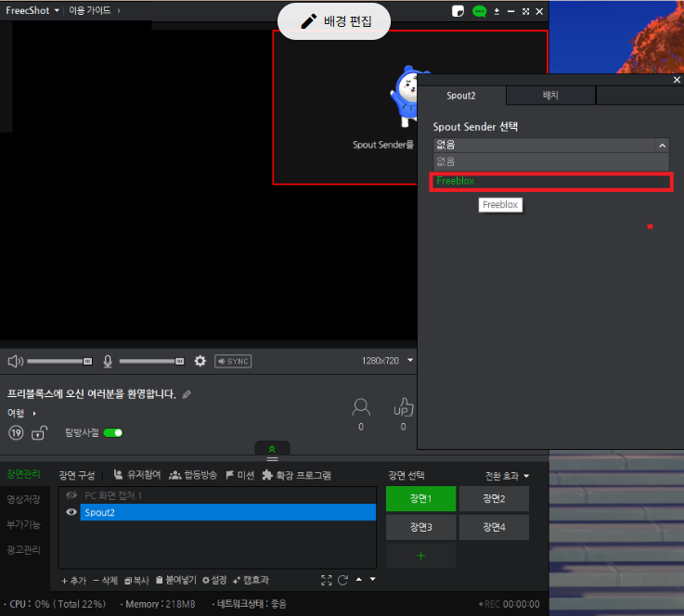
Task: Toggle visibility of Spout2 source
Action: [71, 512]
